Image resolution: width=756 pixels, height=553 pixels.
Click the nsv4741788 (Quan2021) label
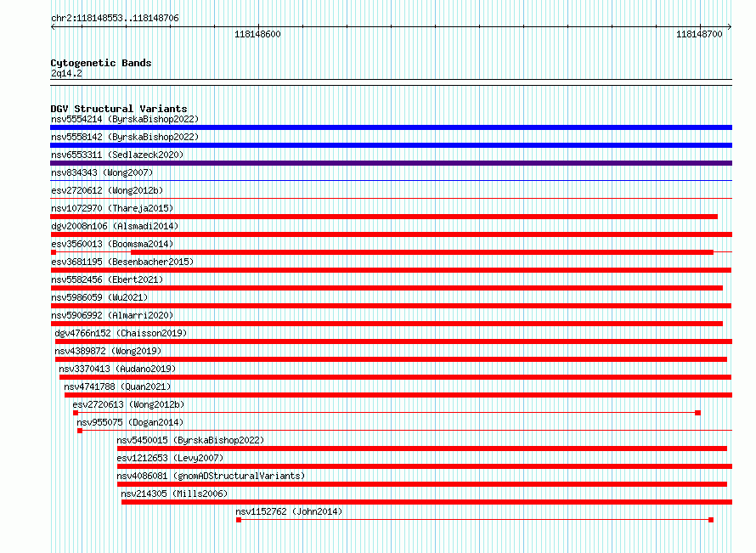coord(117,387)
